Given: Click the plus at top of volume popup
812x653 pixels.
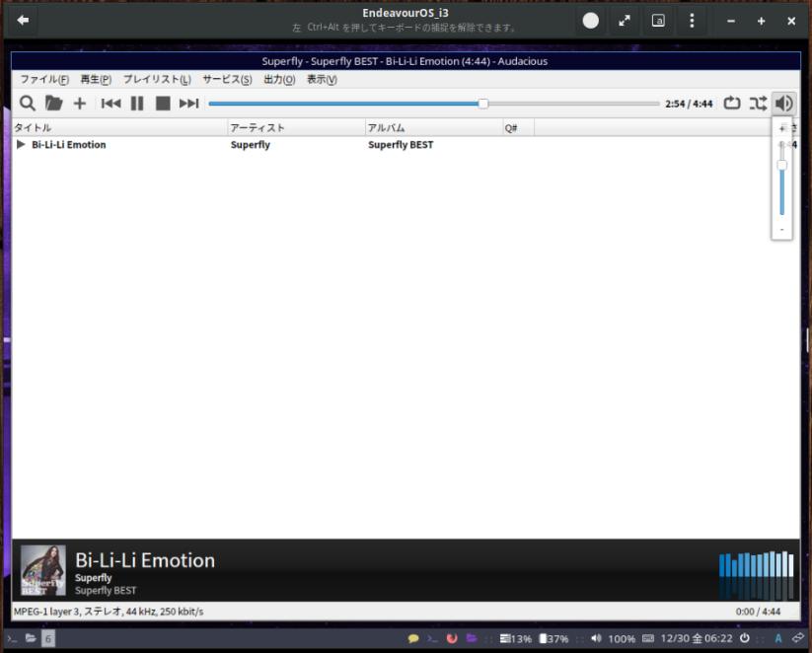Looking at the screenshot, I should [x=782, y=128].
